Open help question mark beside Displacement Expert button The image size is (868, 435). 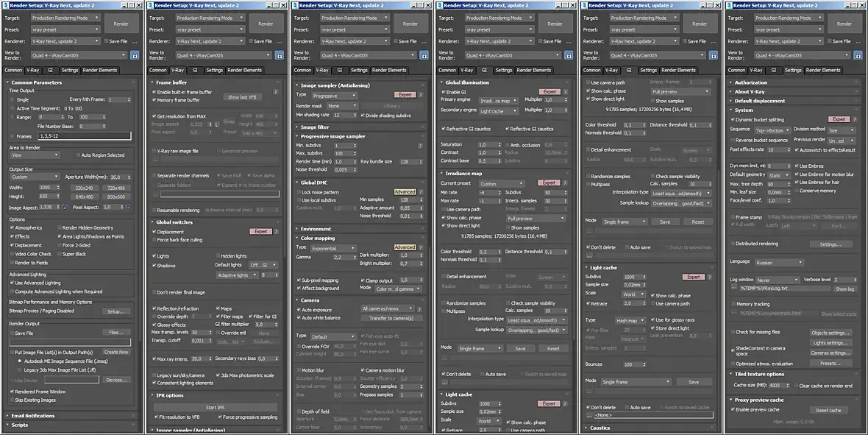pyautogui.click(x=276, y=232)
